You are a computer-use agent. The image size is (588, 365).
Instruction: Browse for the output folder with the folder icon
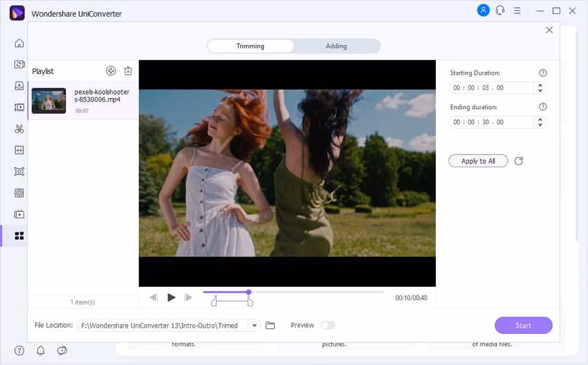pos(270,326)
